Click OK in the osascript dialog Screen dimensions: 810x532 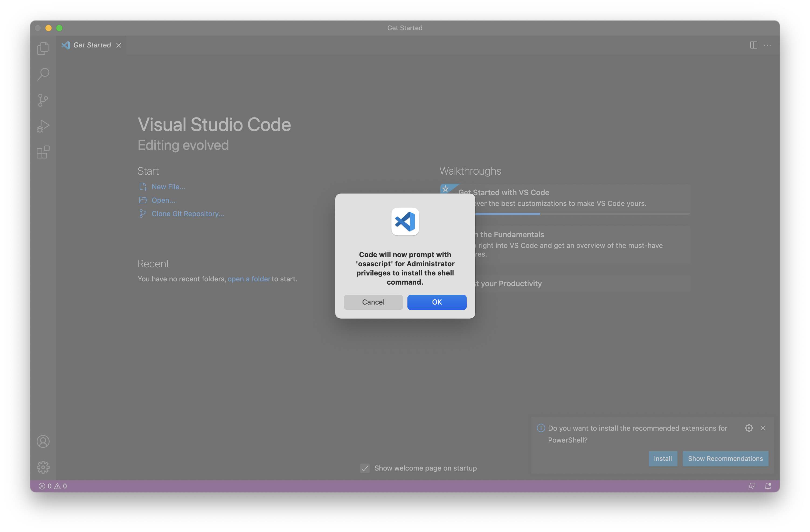click(x=437, y=302)
